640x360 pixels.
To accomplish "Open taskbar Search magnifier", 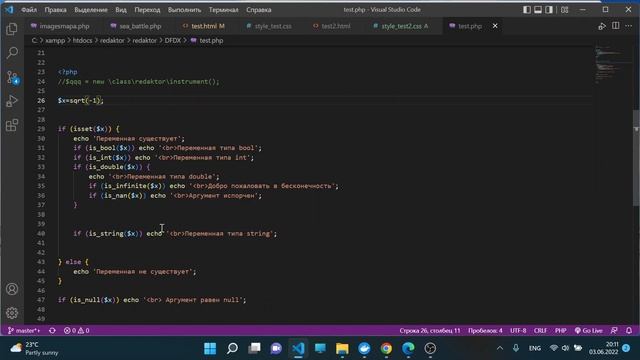I will point(232,348).
